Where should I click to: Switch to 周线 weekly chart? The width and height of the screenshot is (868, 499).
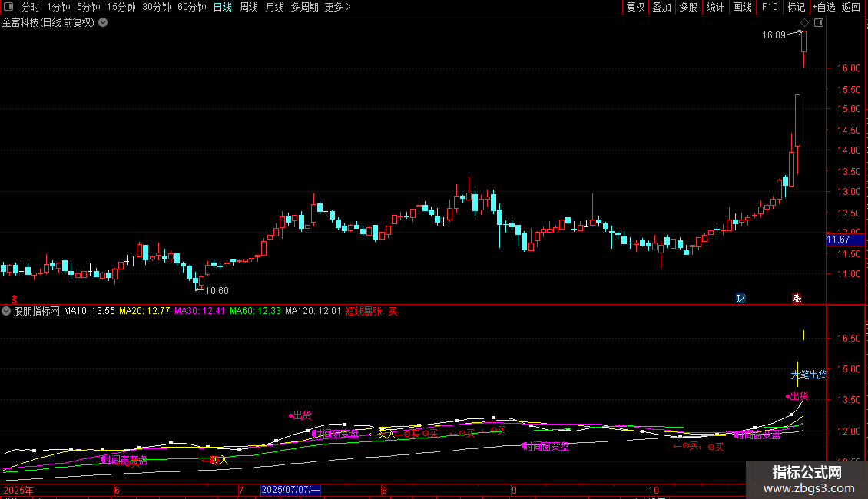[x=249, y=7]
